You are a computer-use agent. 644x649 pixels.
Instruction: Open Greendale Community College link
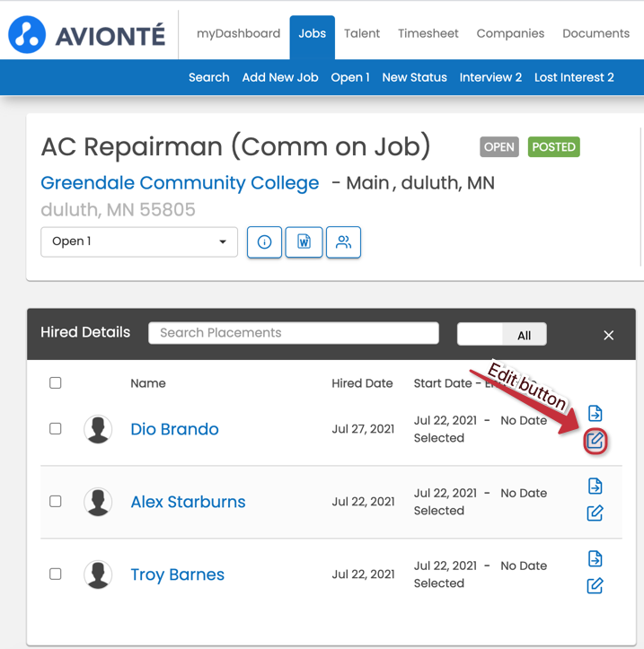coord(180,183)
